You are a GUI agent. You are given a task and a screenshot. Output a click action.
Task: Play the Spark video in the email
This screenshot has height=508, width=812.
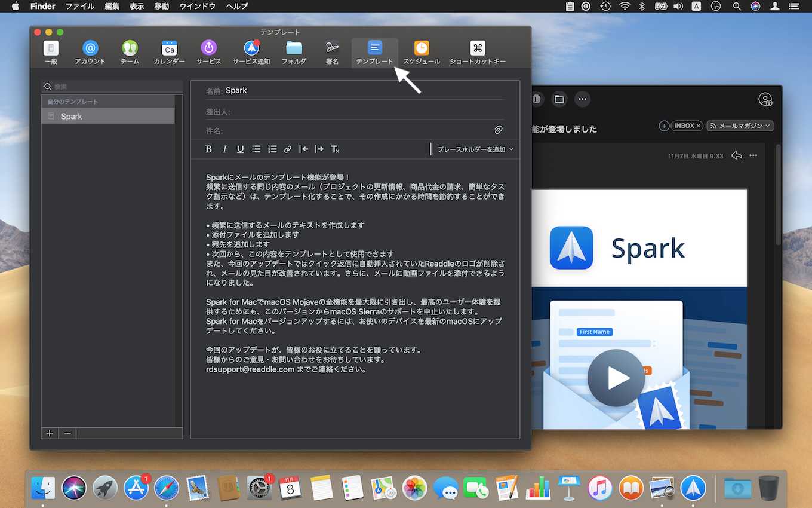[616, 378]
